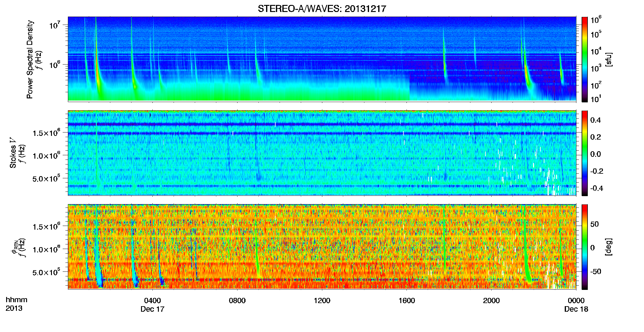
Task: Click the 0400 time tick label
Action: click(152, 300)
